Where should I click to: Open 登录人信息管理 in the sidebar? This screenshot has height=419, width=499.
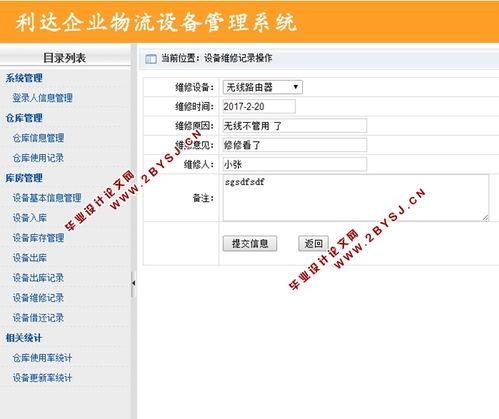click(x=42, y=98)
